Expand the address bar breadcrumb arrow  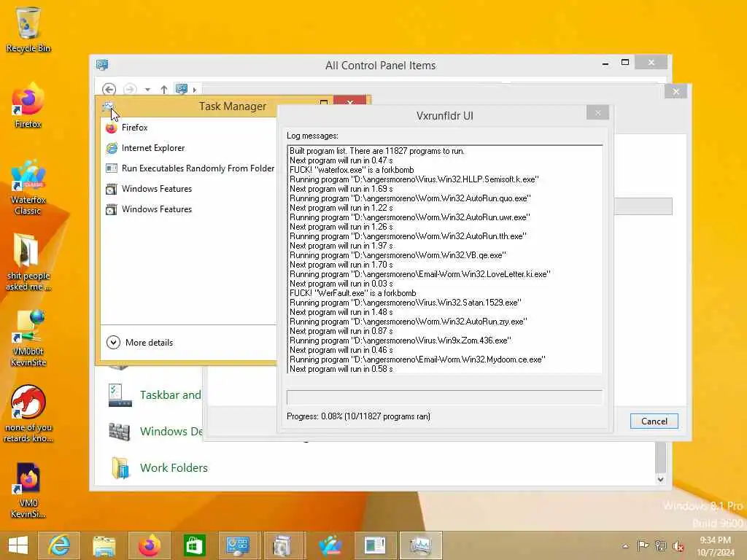(x=194, y=90)
